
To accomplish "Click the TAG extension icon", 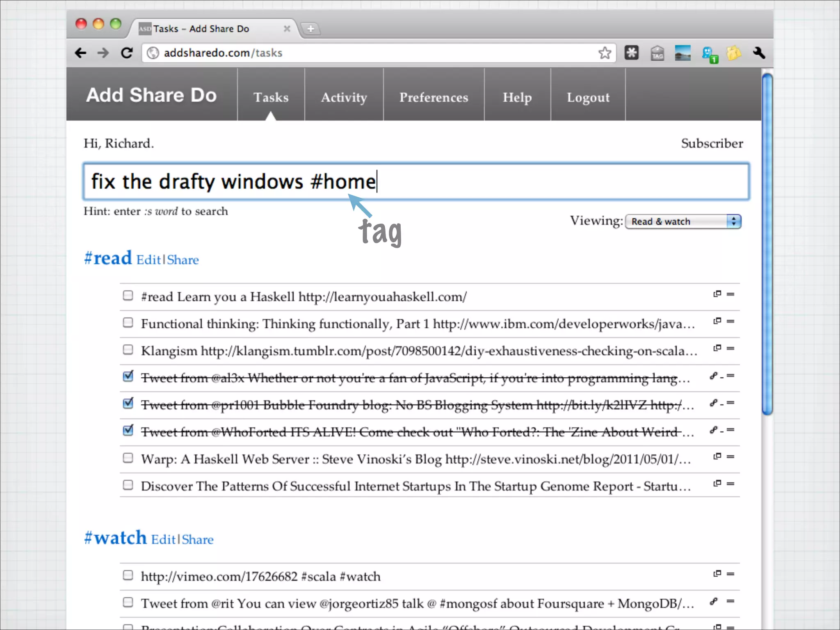I will (x=657, y=53).
